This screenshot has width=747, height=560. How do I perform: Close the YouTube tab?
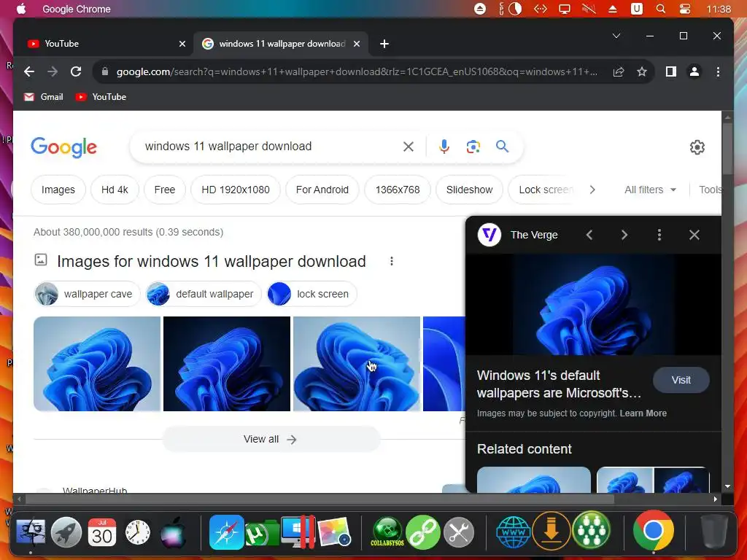182,44
